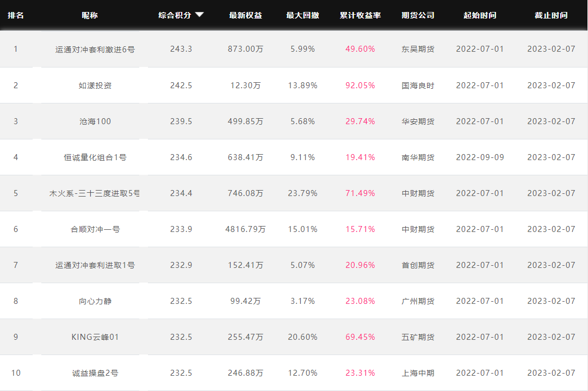This screenshot has height=391, width=588.
Task: Click the 累计收益率 column header
Action: tap(361, 15)
